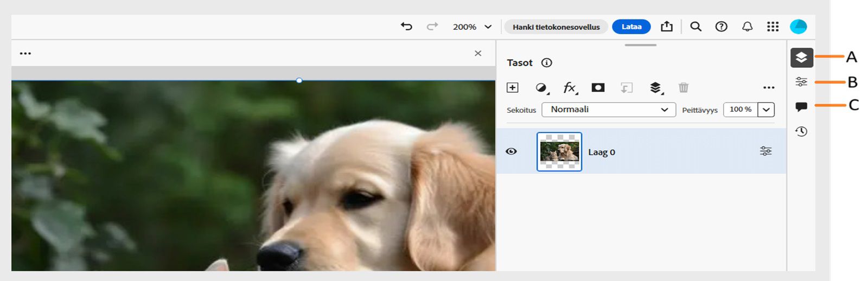The width and height of the screenshot is (868, 281).
Task: Click the blue Lataa button
Action: pos(631,27)
